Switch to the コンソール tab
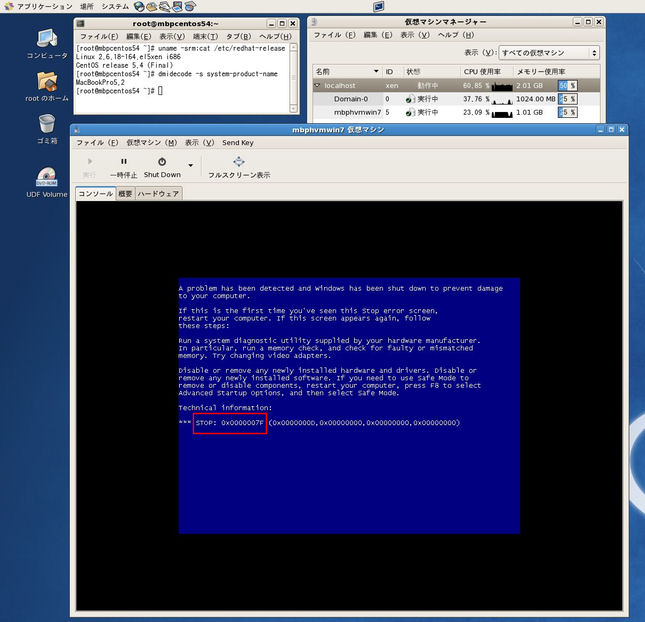The image size is (645, 622). (95, 193)
